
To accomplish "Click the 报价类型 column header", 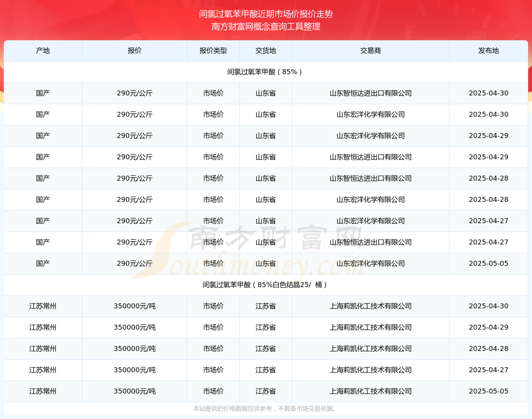I will coord(213,51).
